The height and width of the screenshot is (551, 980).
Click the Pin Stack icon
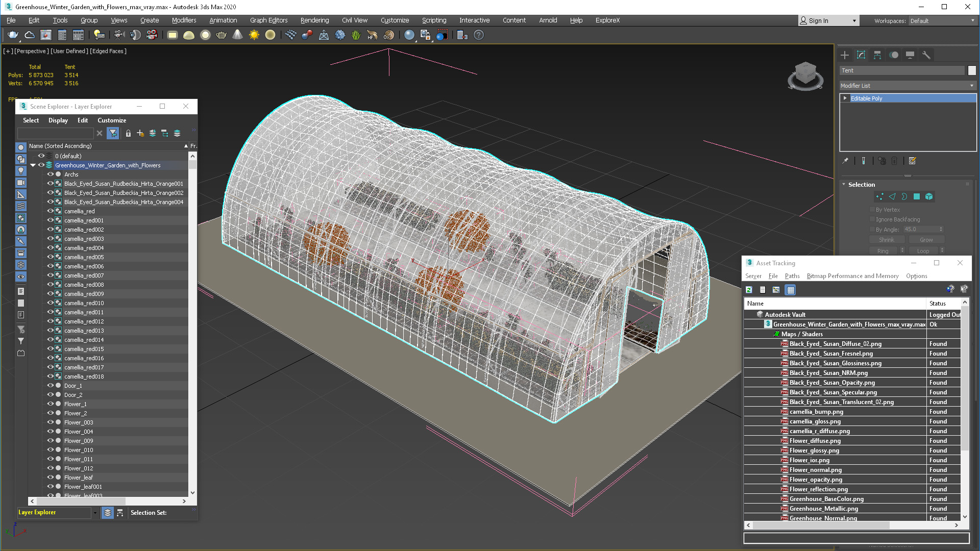coord(845,161)
